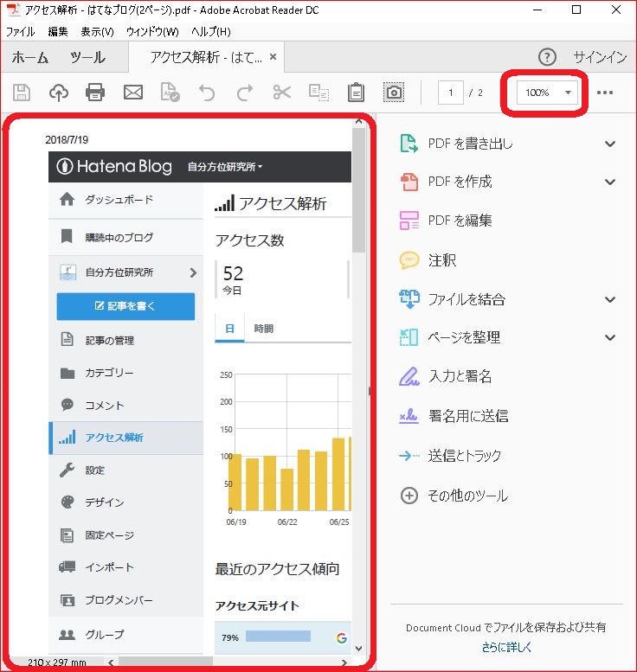Click the 記事を書く blue button in the page
This screenshot has width=637, height=672.
click(125, 306)
